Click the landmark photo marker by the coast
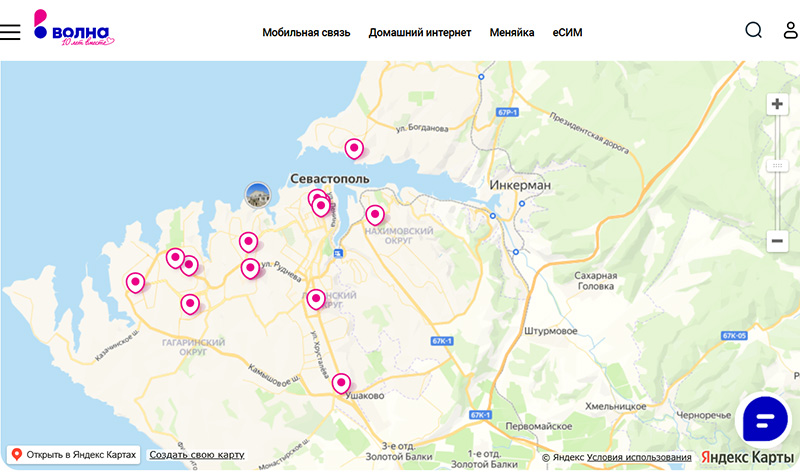This screenshot has height=472, width=800. pyautogui.click(x=258, y=195)
